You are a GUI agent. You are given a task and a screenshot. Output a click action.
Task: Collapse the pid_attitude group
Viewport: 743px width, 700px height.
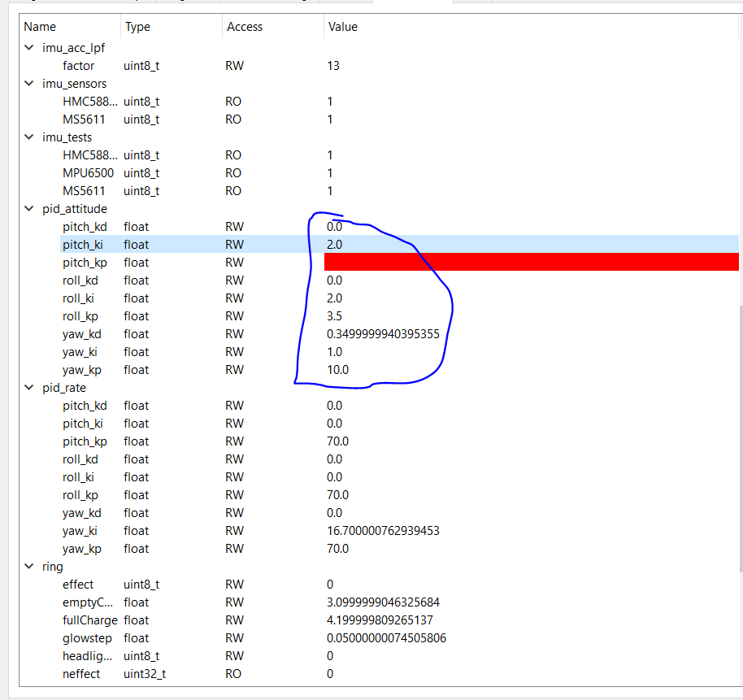(x=30, y=209)
